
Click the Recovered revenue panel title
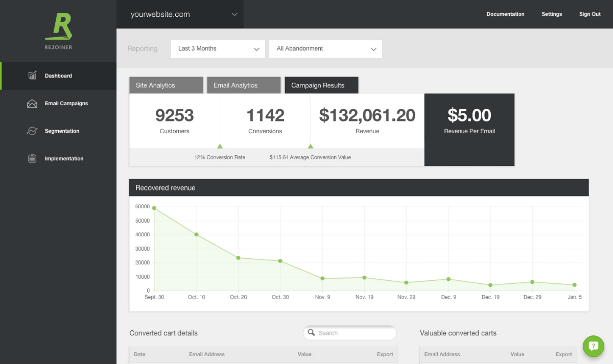(x=166, y=188)
